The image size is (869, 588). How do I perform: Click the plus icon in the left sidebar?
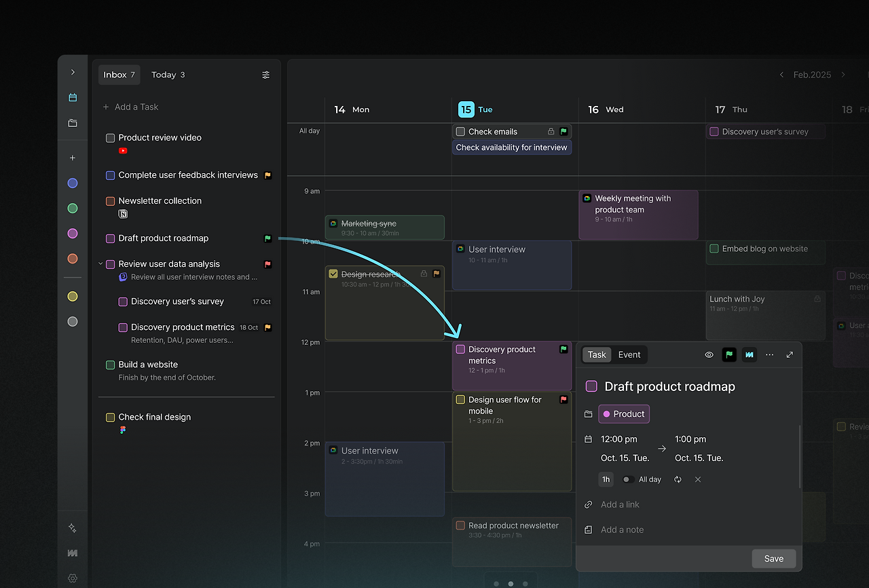73,158
